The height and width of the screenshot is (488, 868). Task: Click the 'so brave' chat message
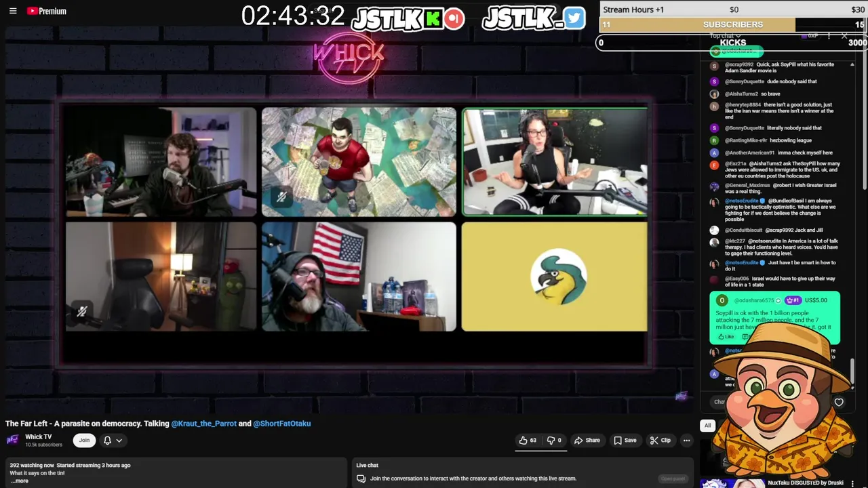pyautogui.click(x=770, y=94)
